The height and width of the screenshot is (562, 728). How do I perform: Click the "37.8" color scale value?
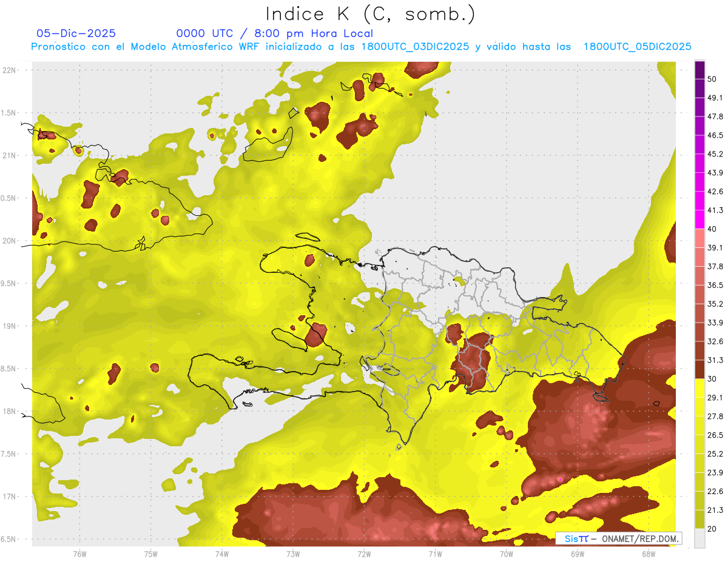[715, 266]
